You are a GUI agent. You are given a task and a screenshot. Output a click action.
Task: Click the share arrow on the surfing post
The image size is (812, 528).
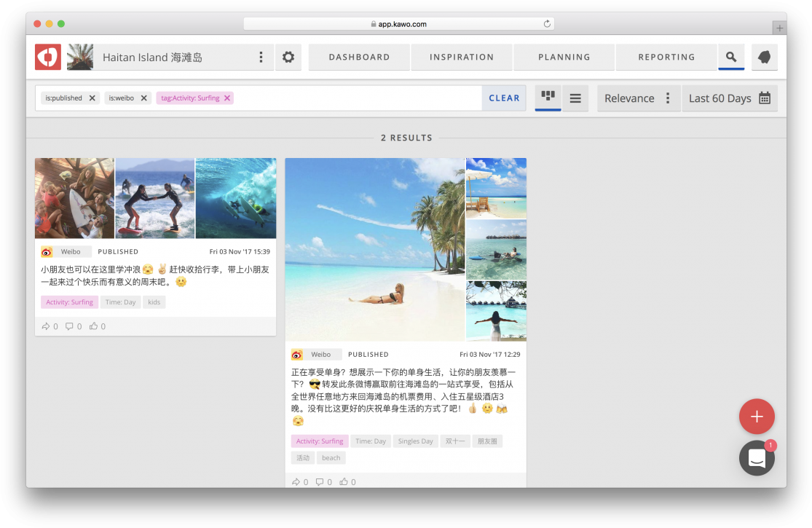click(45, 326)
